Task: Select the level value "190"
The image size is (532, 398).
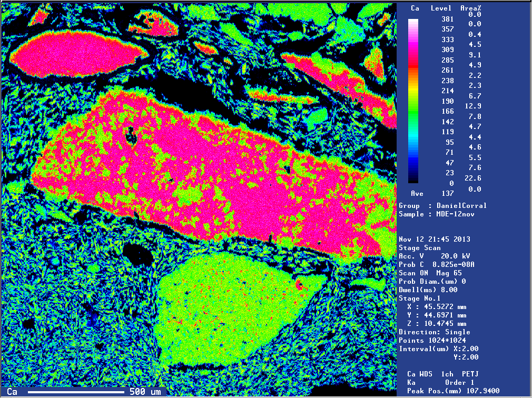Action: click(448, 101)
